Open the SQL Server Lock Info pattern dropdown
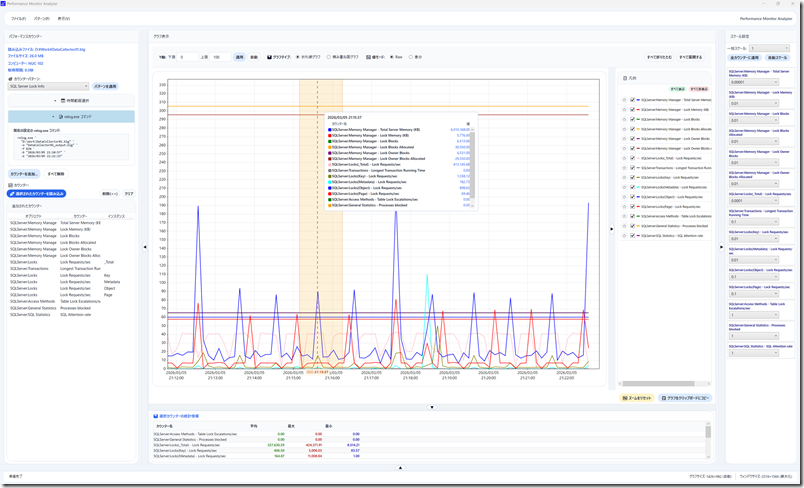 click(49, 86)
